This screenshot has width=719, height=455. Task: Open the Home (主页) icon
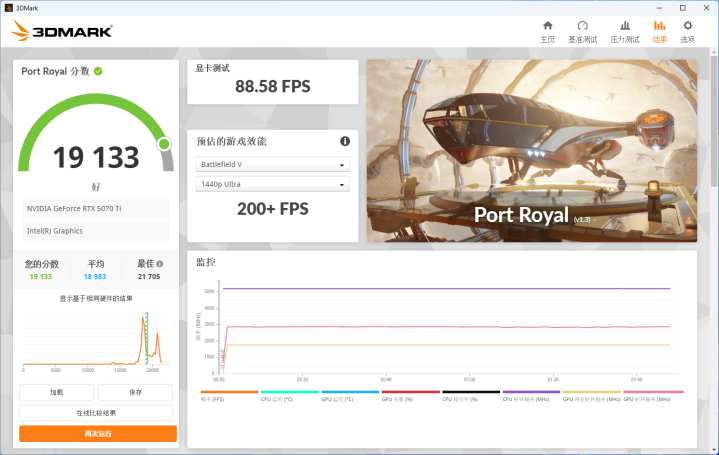(547, 31)
